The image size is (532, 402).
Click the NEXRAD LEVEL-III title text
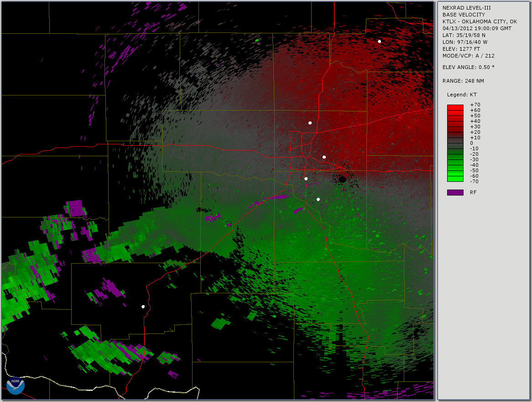pos(466,8)
